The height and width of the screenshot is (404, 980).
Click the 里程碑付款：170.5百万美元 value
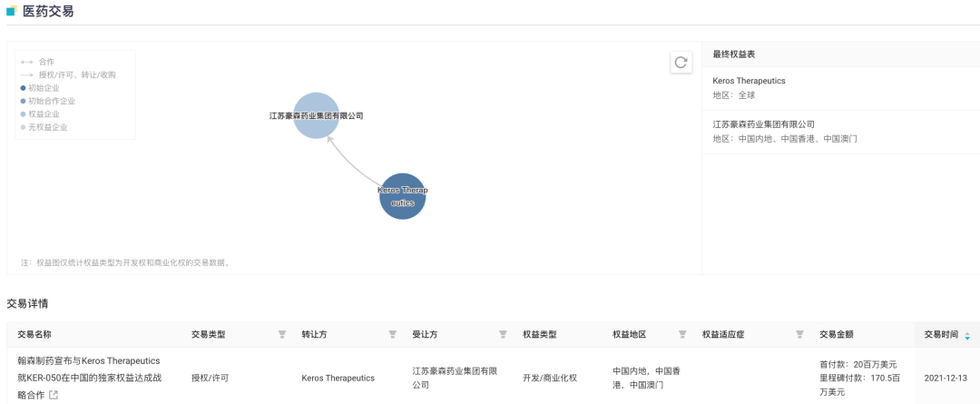click(860, 385)
